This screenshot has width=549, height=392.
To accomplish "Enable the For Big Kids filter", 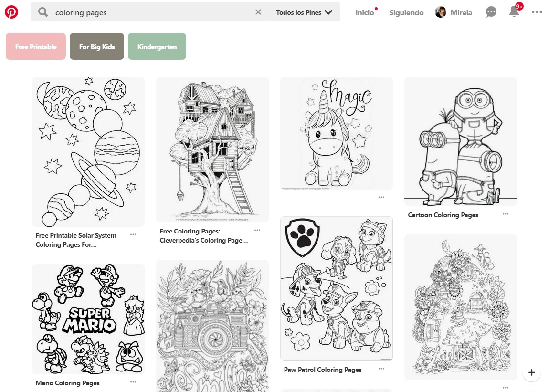I will [x=96, y=46].
